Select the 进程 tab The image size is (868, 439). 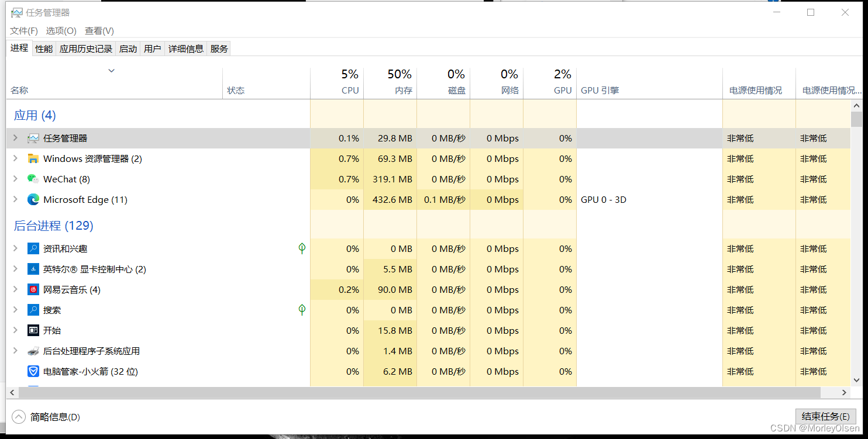coord(19,48)
